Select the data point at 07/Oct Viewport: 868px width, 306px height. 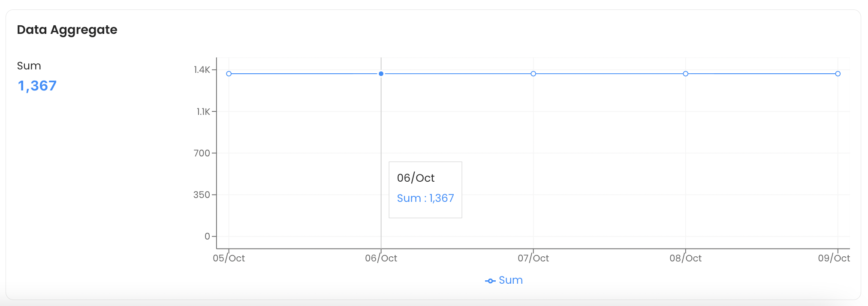pyautogui.click(x=533, y=74)
